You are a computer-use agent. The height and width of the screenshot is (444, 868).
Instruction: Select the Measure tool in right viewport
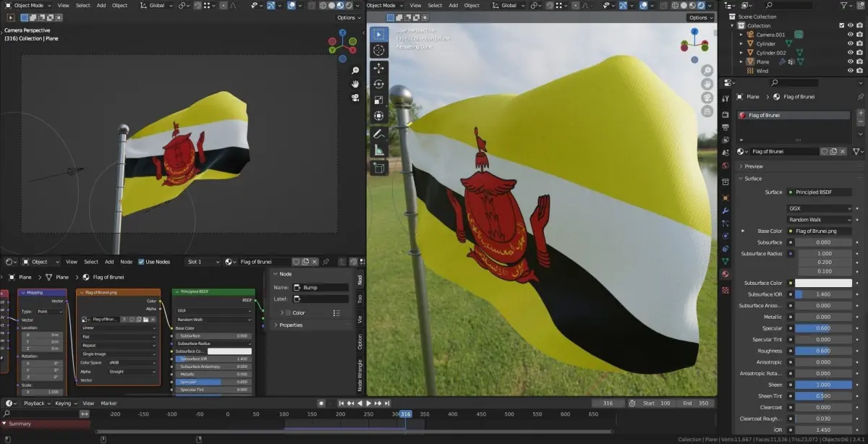(379, 150)
